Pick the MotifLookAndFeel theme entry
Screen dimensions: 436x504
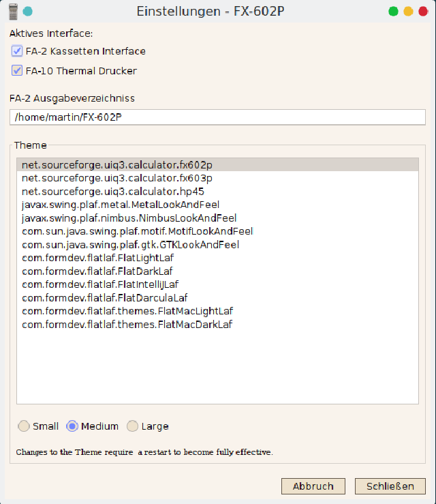pyautogui.click(x=218, y=231)
